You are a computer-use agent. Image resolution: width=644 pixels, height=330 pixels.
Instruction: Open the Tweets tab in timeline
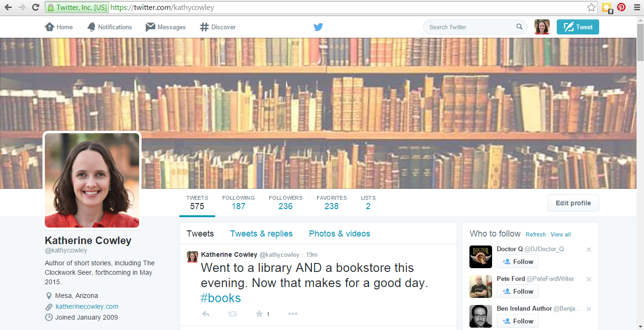pyautogui.click(x=200, y=234)
